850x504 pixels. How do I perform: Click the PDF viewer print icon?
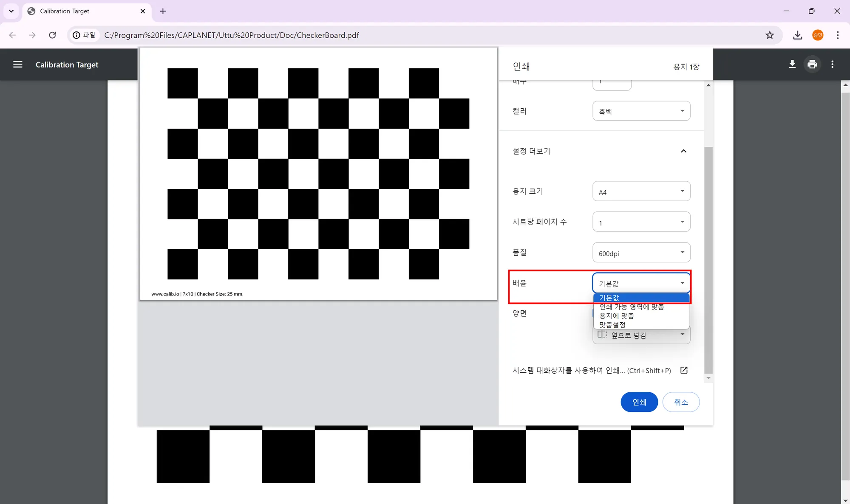click(x=812, y=65)
